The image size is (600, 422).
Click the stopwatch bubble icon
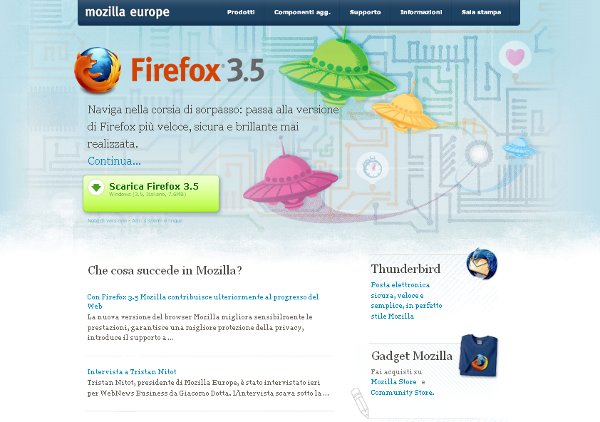372,167
